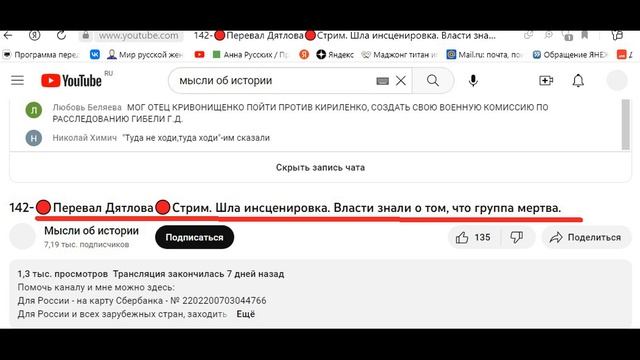The image size is (640, 360).
Task: Select the www.youtube.com address field
Action: (x=138, y=36)
